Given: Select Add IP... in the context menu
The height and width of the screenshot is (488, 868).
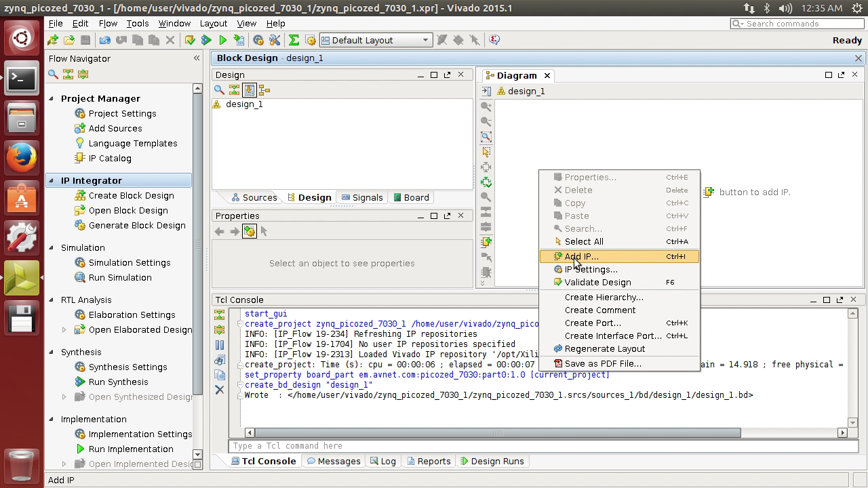Looking at the screenshot, I should (x=618, y=256).
